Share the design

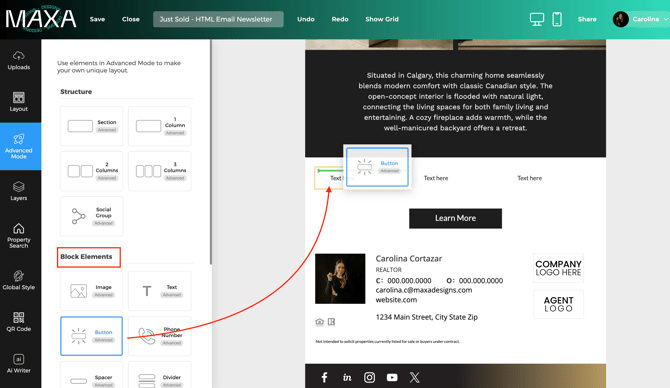[x=587, y=19]
